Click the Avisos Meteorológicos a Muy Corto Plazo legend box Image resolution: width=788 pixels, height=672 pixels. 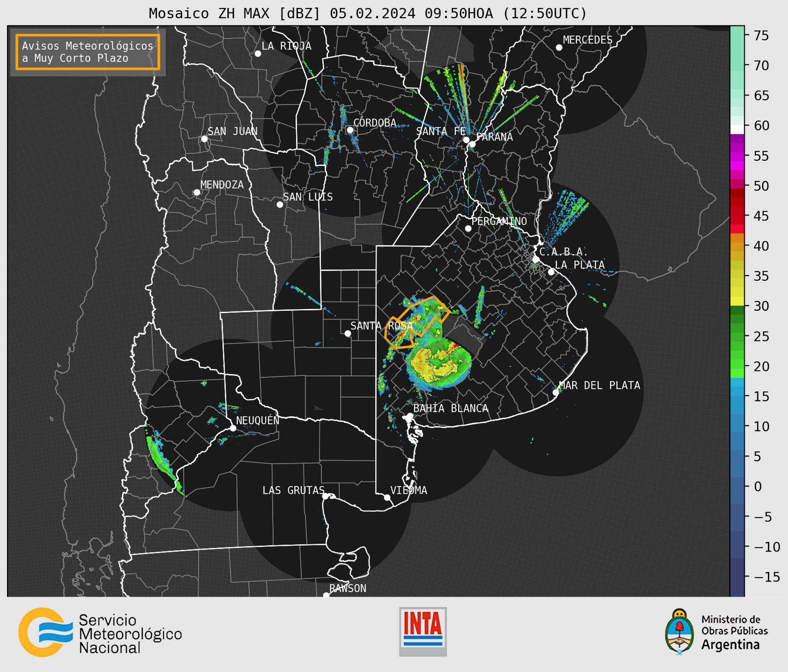pyautogui.click(x=88, y=52)
